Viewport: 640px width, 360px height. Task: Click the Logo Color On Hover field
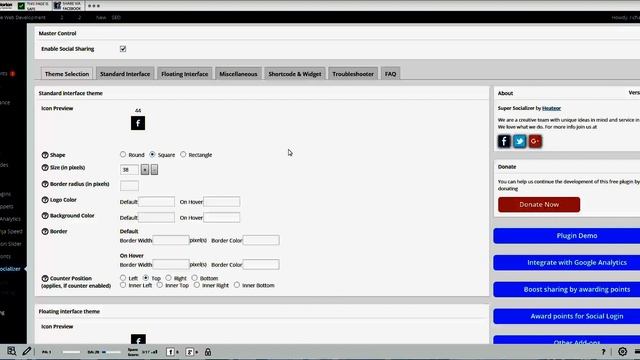pyautogui.click(x=222, y=202)
